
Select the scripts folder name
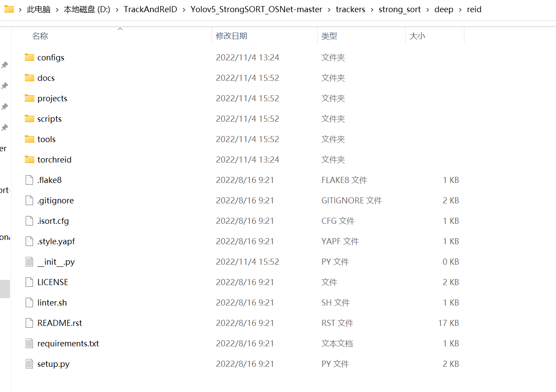pyautogui.click(x=50, y=119)
